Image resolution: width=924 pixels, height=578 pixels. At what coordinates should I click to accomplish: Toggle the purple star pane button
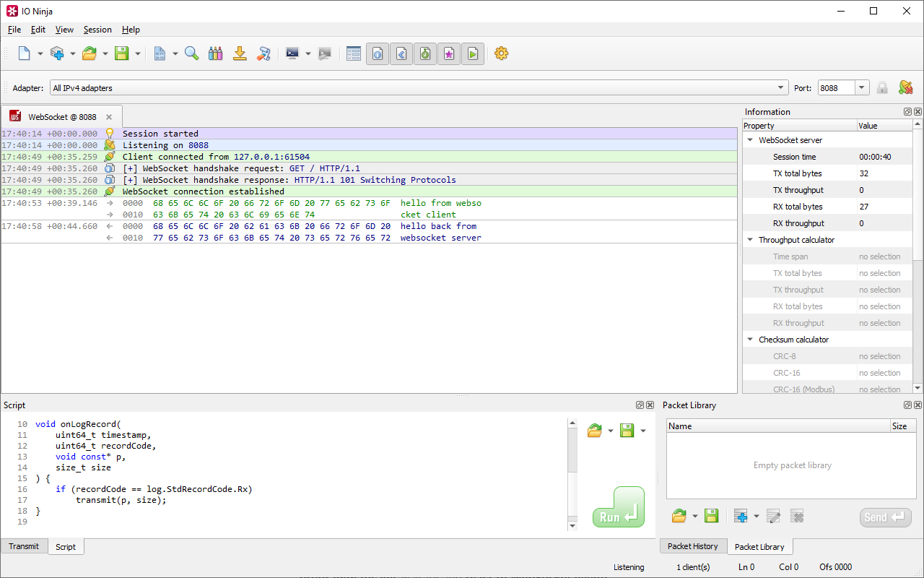point(449,53)
